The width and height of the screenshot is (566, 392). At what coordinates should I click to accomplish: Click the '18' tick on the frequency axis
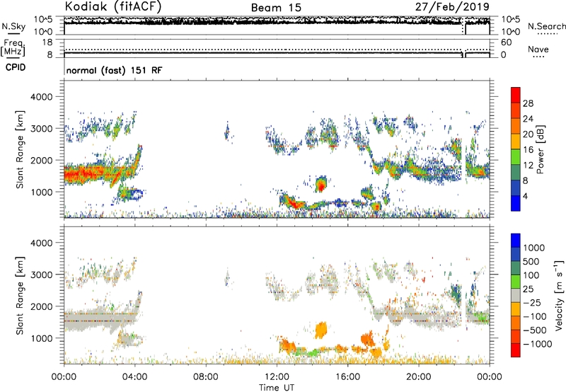point(47,42)
